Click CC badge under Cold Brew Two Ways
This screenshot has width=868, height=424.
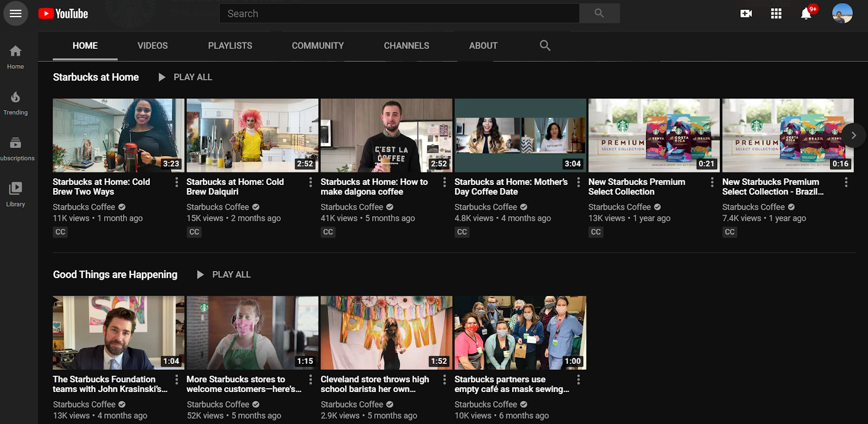coord(60,232)
